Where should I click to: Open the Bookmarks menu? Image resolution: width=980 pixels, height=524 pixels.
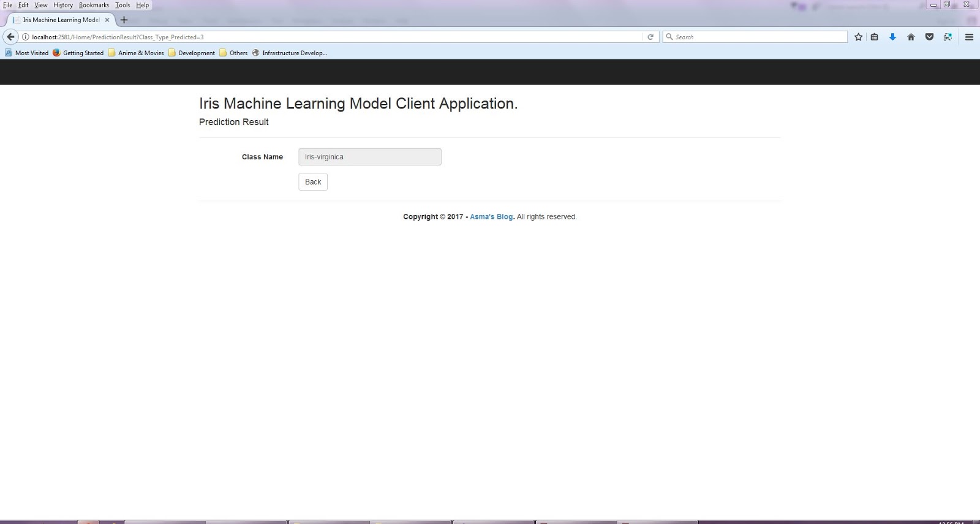(x=94, y=5)
